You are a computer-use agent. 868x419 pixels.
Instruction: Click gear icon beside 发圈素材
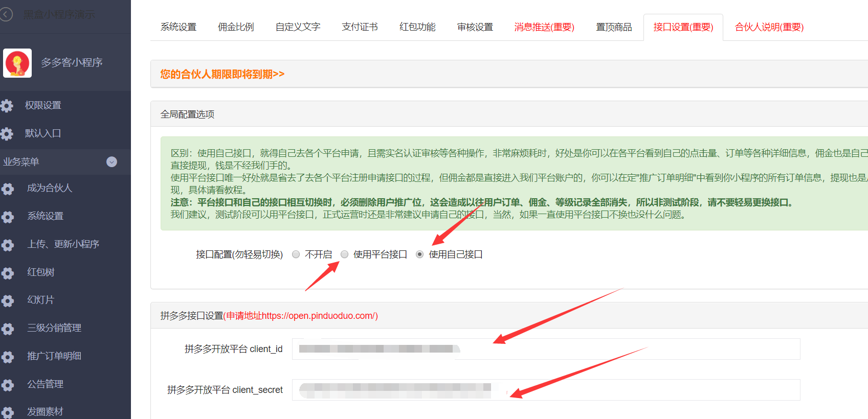tap(8, 412)
